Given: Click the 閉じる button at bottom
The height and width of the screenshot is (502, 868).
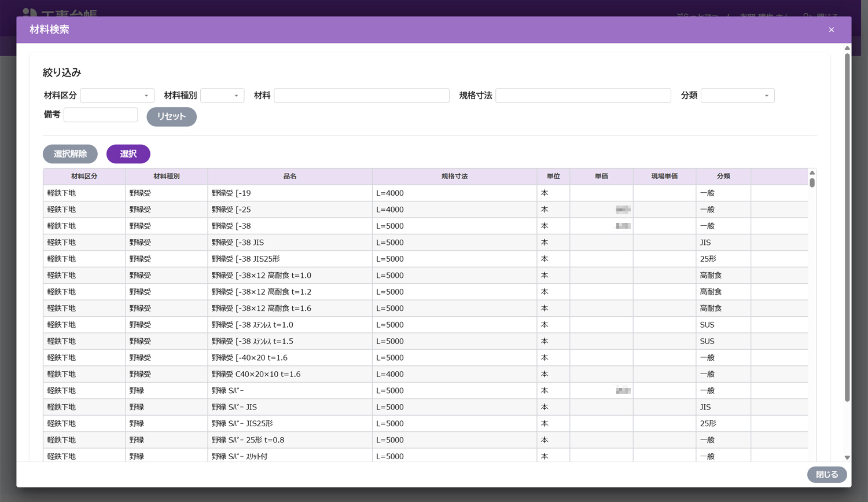Looking at the screenshot, I should 826,475.
